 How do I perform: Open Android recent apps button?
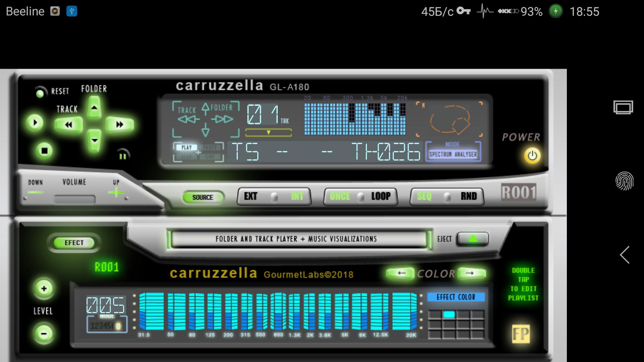tap(623, 108)
